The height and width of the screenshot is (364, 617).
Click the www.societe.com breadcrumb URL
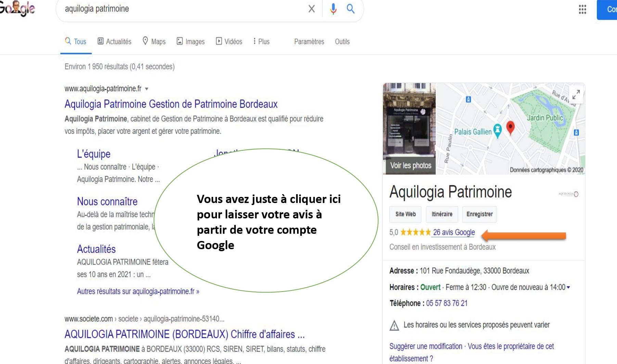[144, 319]
